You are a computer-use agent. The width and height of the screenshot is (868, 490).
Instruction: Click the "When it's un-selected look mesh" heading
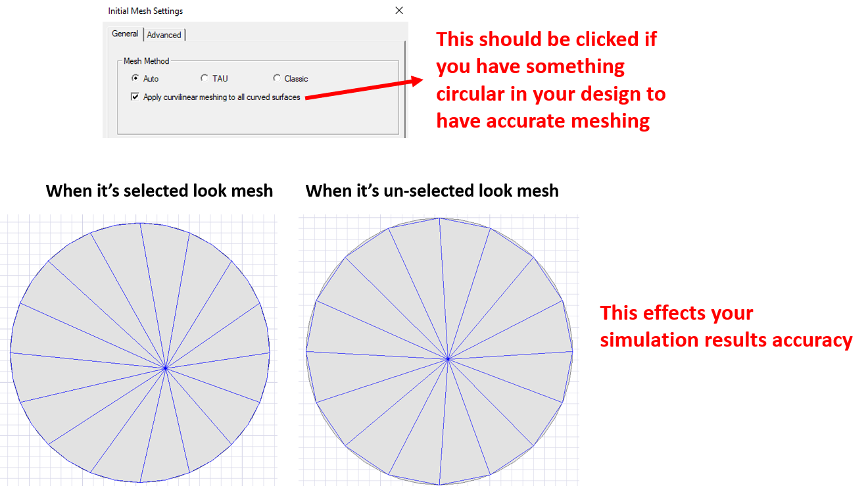click(432, 191)
